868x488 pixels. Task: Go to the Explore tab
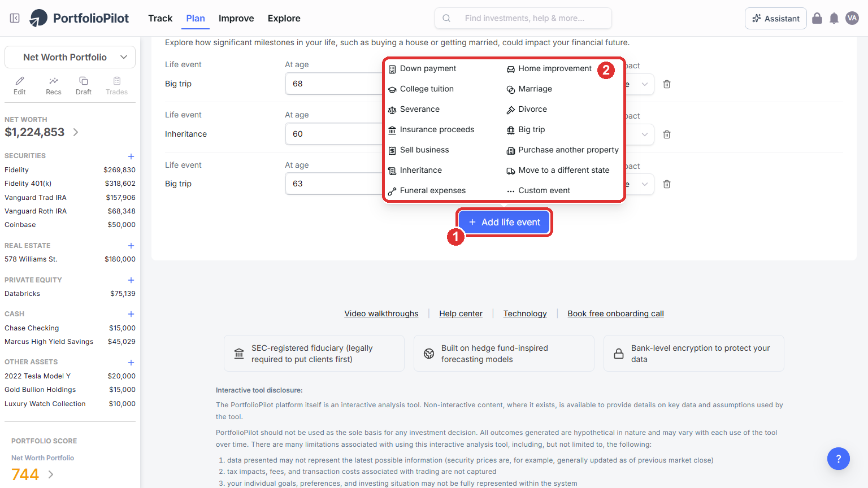coord(284,18)
